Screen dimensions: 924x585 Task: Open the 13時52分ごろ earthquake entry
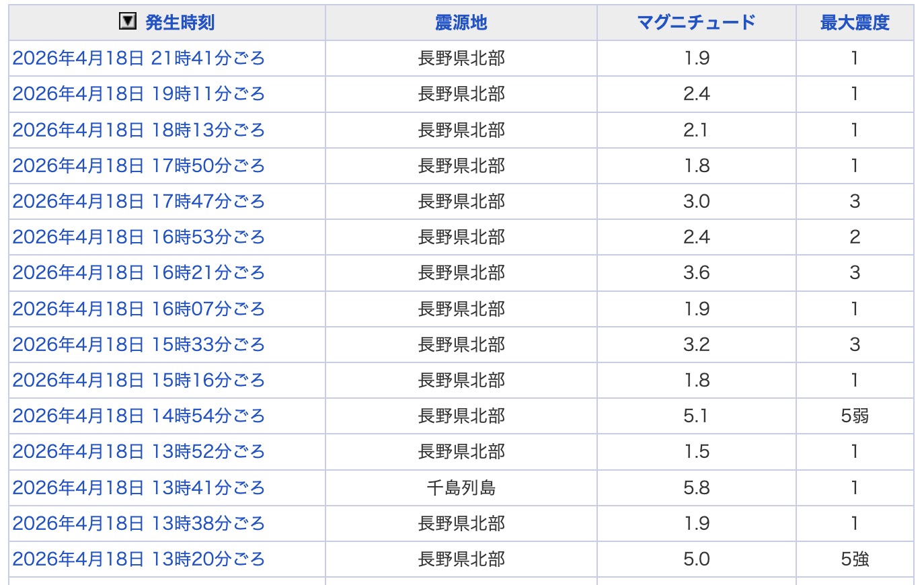pyautogui.click(x=139, y=451)
